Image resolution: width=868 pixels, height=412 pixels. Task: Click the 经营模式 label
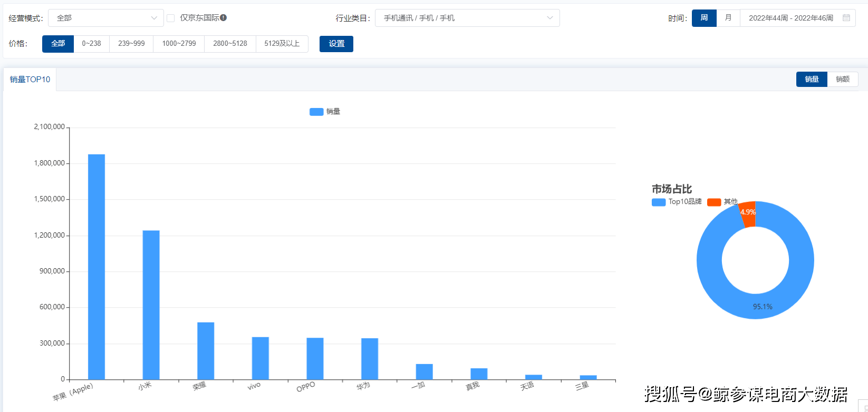[26, 18]
